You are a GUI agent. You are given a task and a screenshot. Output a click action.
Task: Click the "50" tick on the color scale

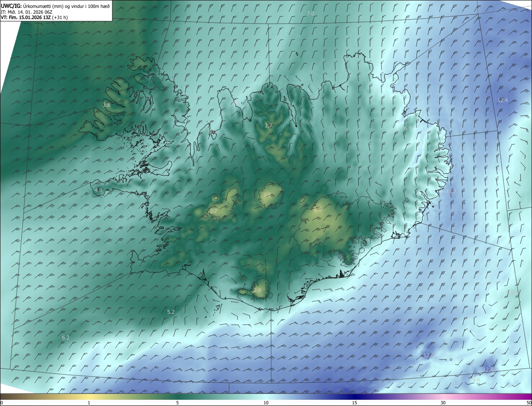[529, 403]
